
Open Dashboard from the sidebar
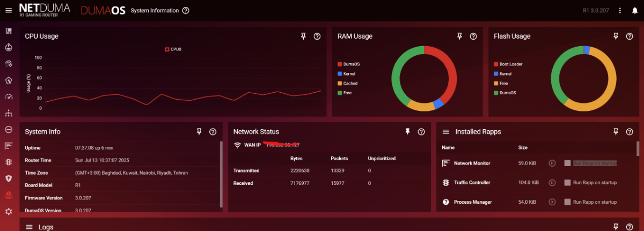[8, 31]
